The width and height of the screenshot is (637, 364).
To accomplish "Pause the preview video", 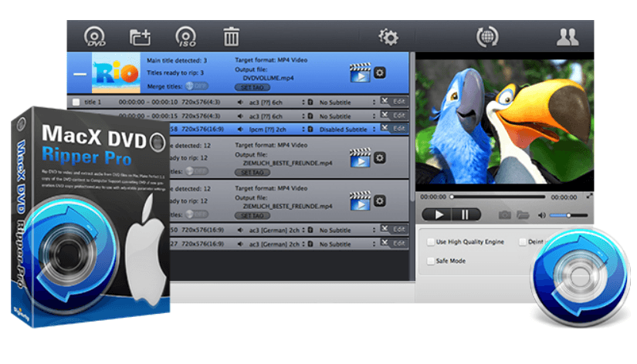I will pos(466,214).
